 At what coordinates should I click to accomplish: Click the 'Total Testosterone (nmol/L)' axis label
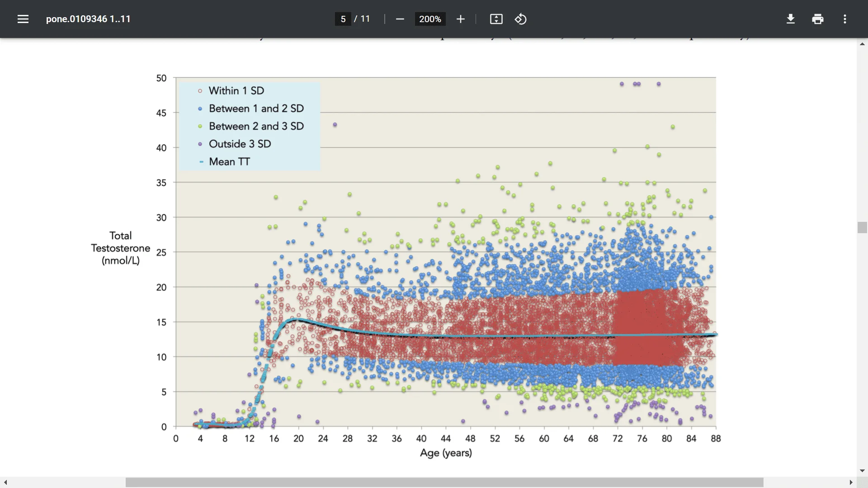pyautogui.click(x=120, y=248)
